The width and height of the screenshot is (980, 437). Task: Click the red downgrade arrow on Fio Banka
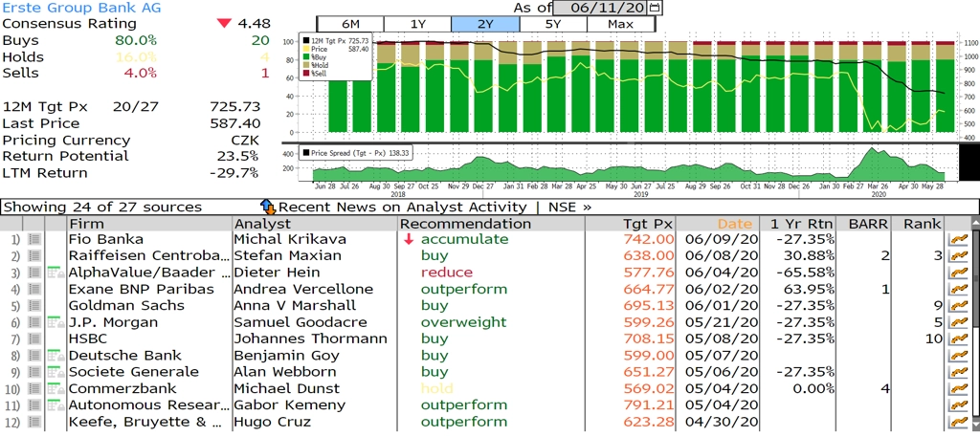[409, 239]
